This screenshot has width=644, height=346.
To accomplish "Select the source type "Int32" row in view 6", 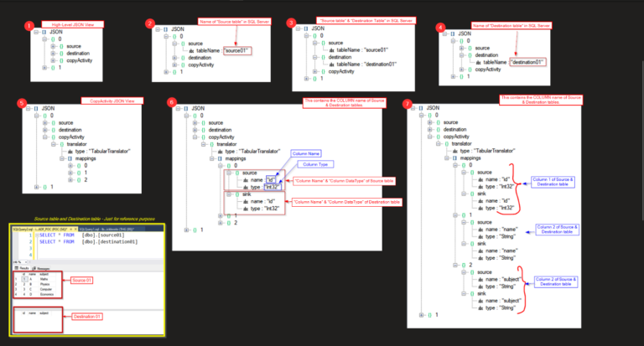I will click(262, 187).
